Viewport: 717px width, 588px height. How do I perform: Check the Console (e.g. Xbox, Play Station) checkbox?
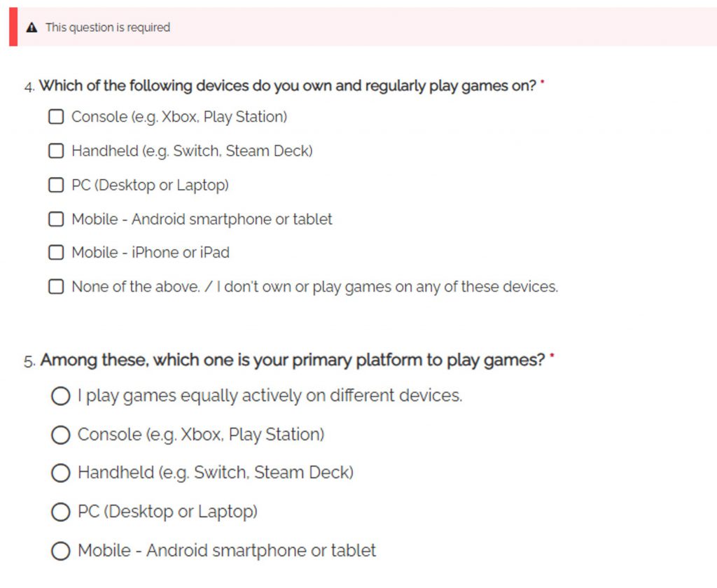click(56, 117)
